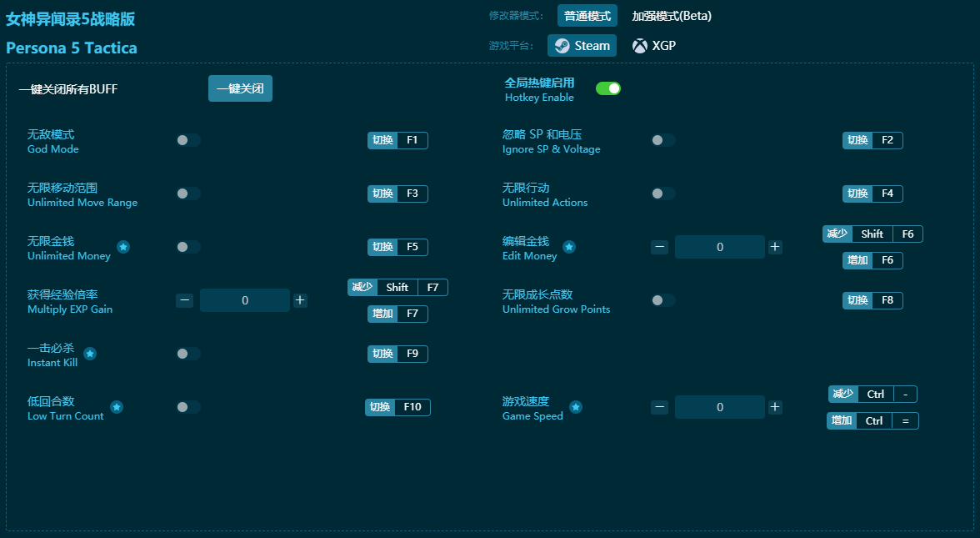980x538 pixels.
Task: Click Ctrl minus decrease hotkey for Game Speed
Action: pyautogui.click(x=872, y=394)
